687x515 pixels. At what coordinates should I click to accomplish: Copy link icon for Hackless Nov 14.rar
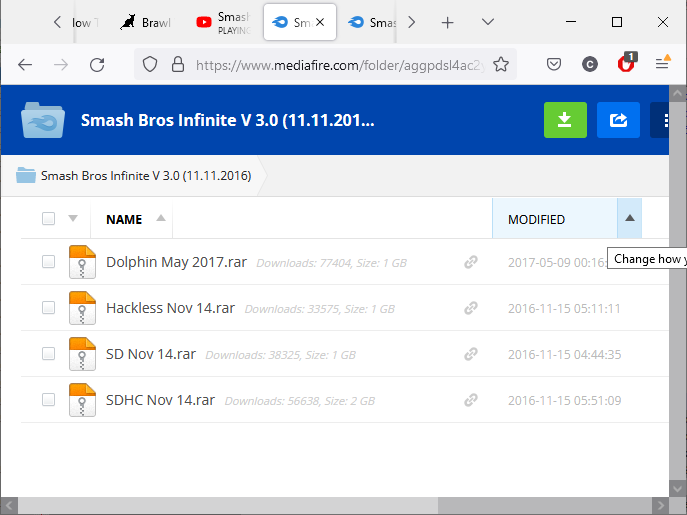click(x=471, y=308)
